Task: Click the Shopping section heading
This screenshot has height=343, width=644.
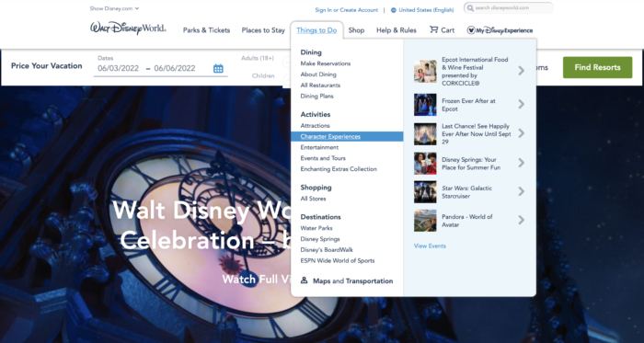Action: pyautogui.click(x=316, y=188)
